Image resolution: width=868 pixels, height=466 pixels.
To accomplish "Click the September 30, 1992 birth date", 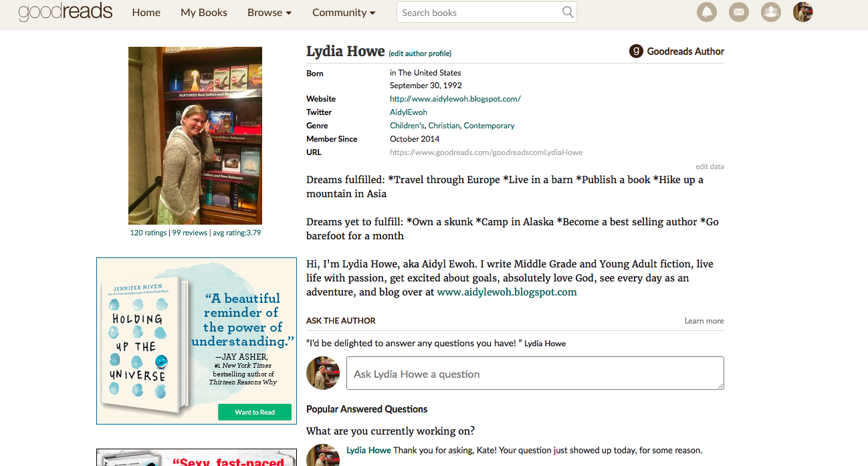I will click(426, 86).
